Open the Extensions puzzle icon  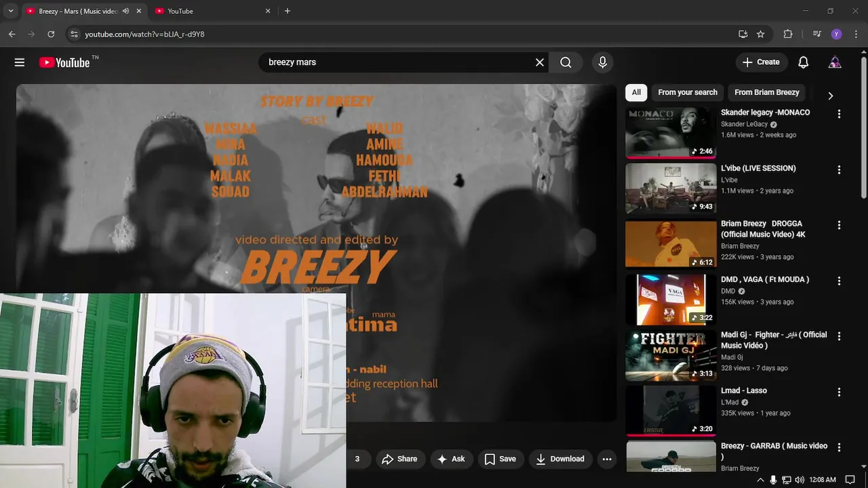click(788, 34)
